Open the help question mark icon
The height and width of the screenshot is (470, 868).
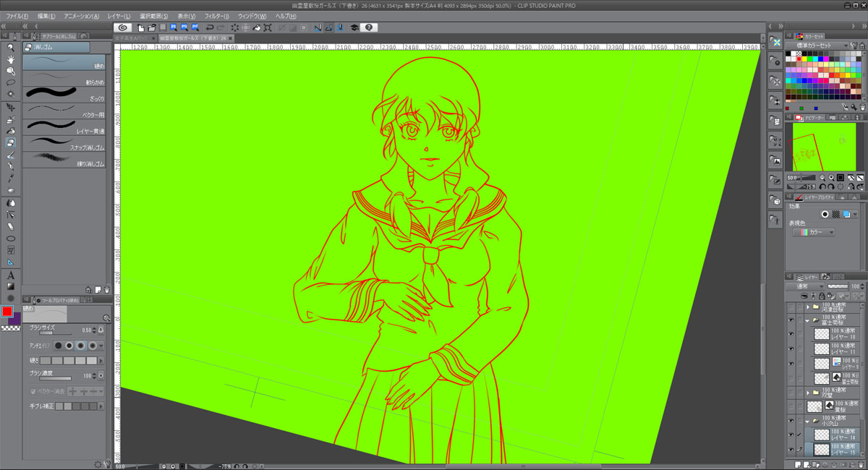click(x=369, y=27)
